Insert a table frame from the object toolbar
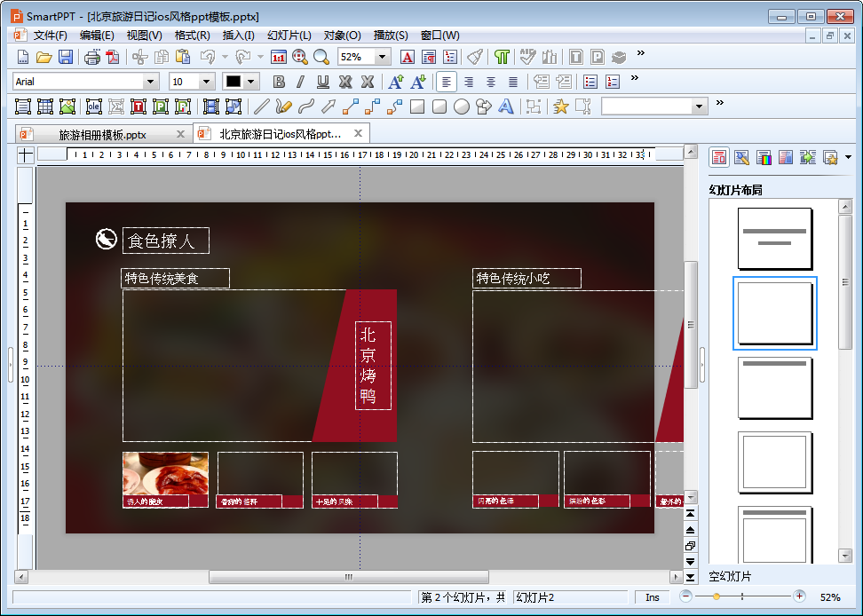Screen dimensions: 863x616 pos(44,107)
